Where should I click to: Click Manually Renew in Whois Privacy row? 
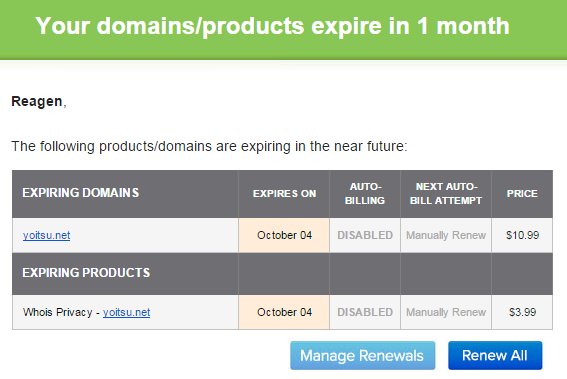click(446, 312)
